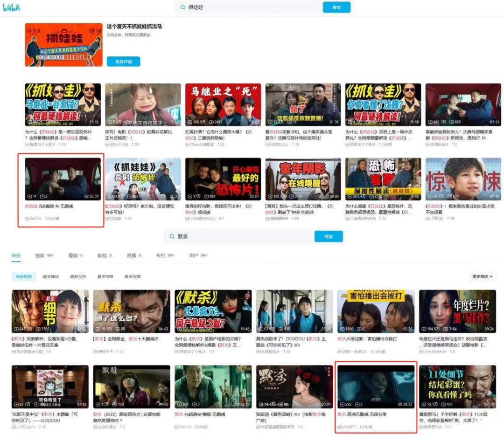504x435 pixels.
Task: Open the 年度烂片?黑马佳作? thumbnail
Action: [x=457, y=311]
